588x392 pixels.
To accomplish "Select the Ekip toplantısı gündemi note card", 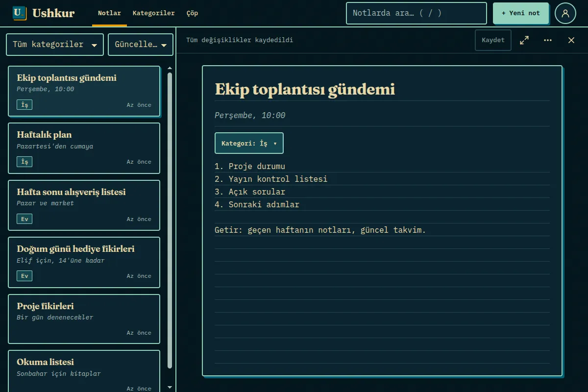I will [x=84, y=91].
